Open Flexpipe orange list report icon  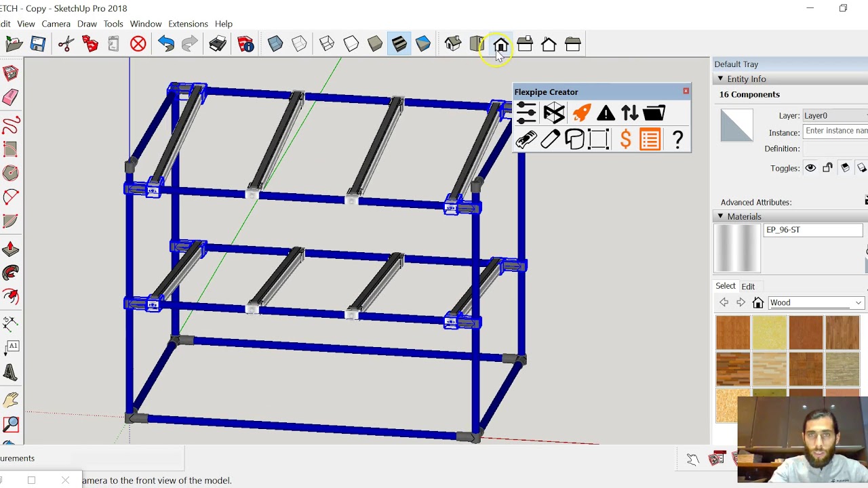[650, 140]
